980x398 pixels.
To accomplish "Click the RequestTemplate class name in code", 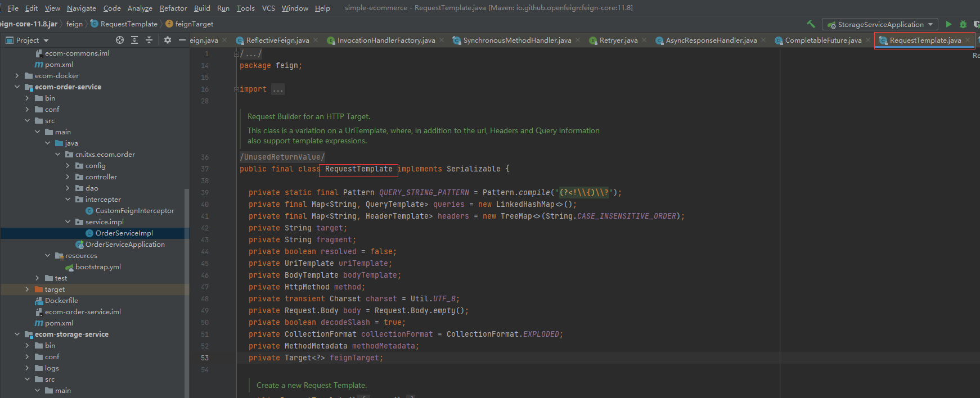I will tap(358, 169).
